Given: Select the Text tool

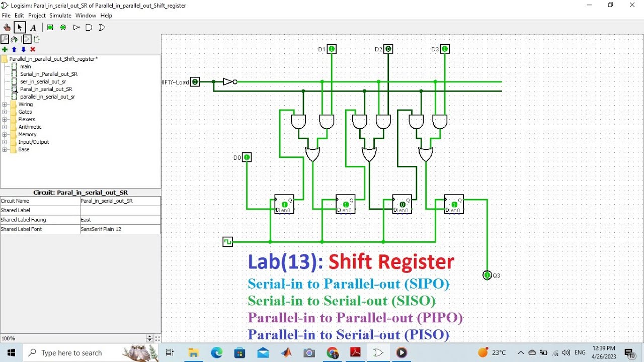Looking at the screenshot, I should (33, 28).
